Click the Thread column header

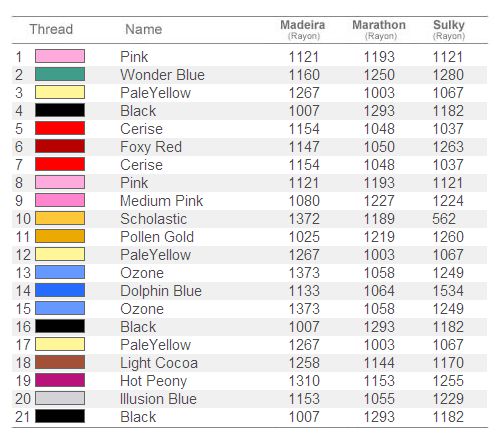pyautogui.click(x=51, y=29)
